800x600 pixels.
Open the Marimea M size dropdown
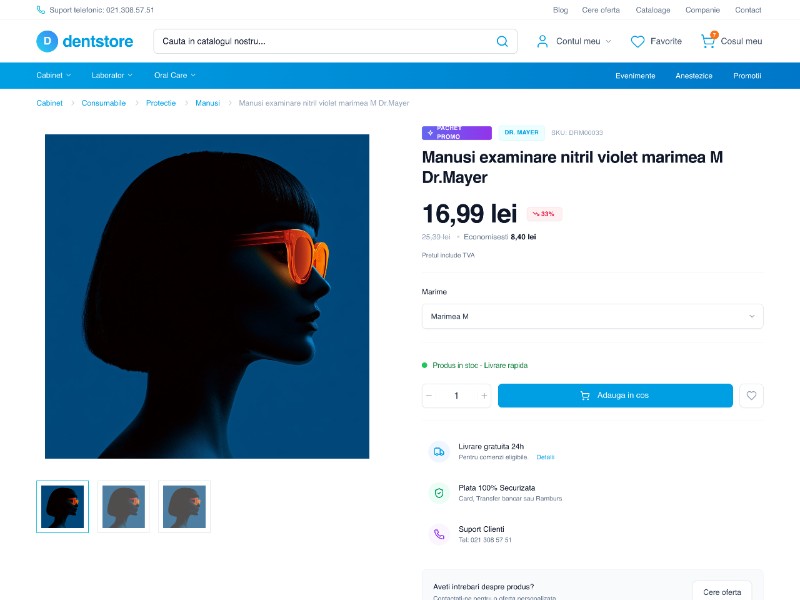(592, 317)
